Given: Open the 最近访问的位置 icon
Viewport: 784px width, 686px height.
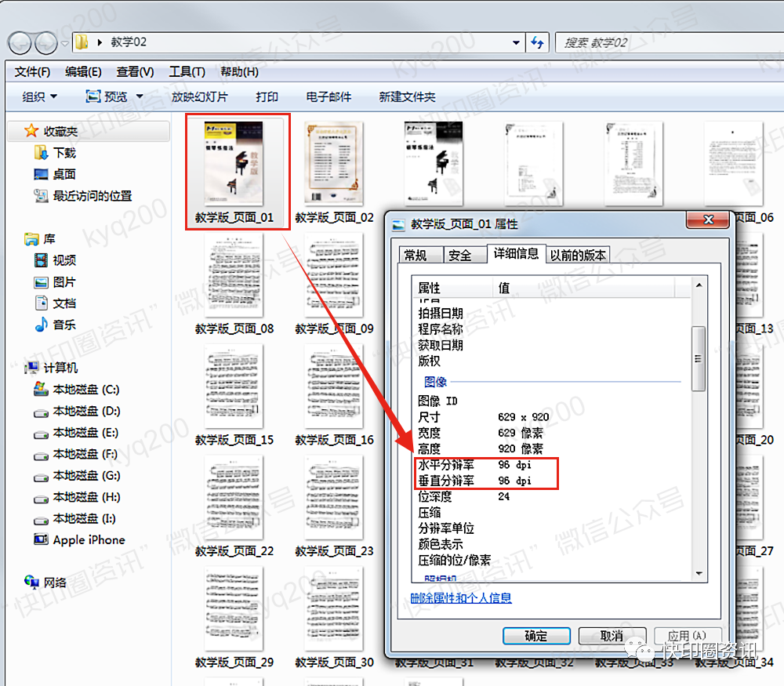Looking at the screenshot, I should pos(41,195).
